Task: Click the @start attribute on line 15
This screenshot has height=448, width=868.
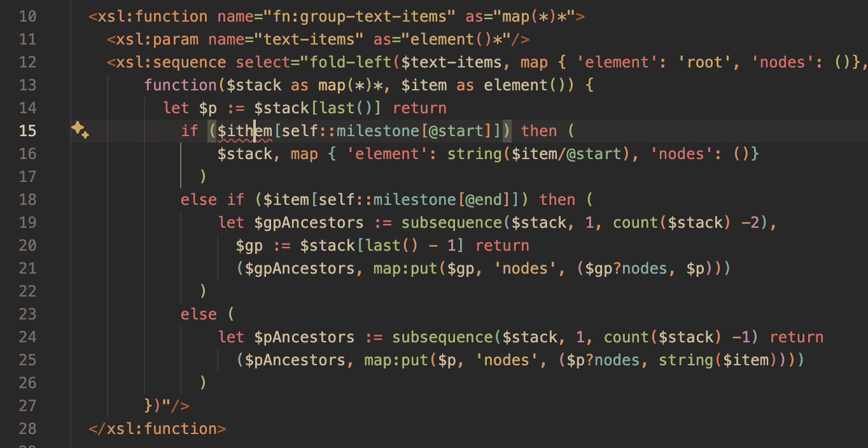Action: click(457, 130)
